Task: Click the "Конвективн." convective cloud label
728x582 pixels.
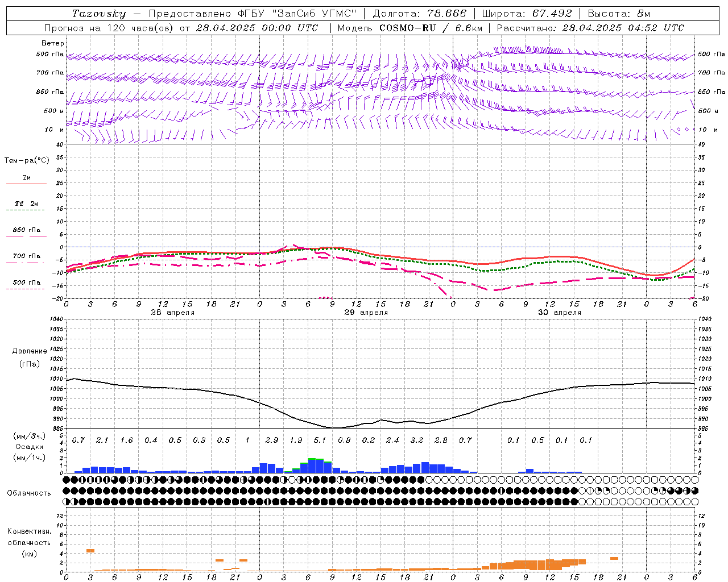Action: pos(29,531)
